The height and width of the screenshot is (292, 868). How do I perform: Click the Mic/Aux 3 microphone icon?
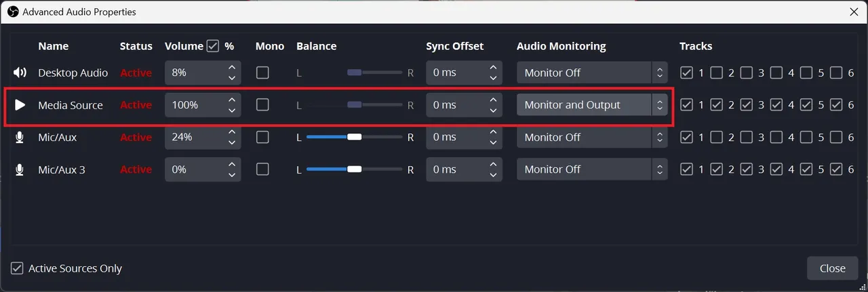pyautogui.click(x=20, y=169)
